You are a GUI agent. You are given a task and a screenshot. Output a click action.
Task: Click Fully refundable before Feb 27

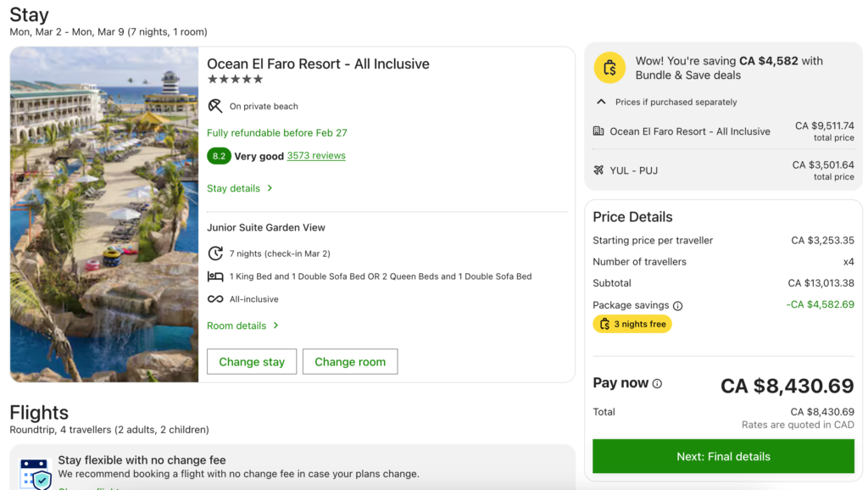(277, 133)
